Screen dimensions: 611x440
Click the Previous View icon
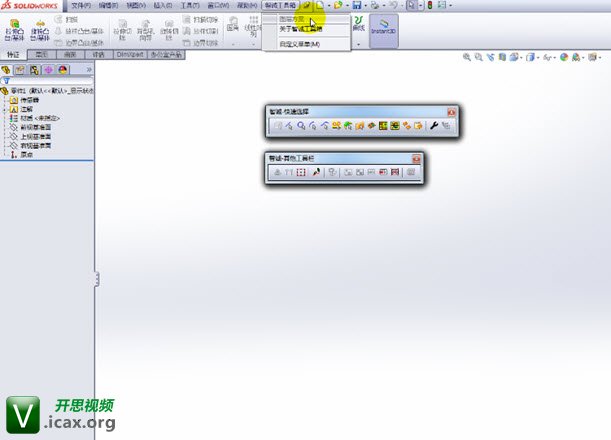490,57
